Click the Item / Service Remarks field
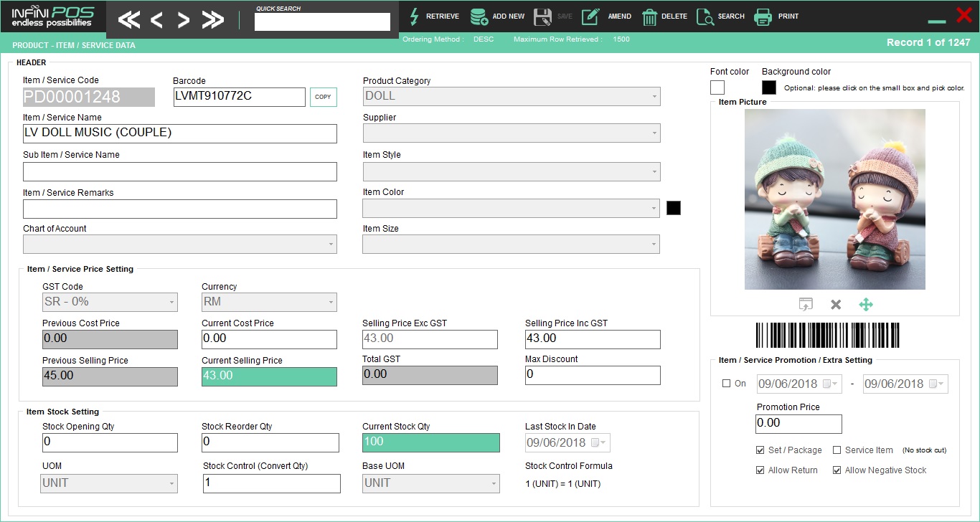The width and height of the screenshot is (980, 522). tap(180, 209)
